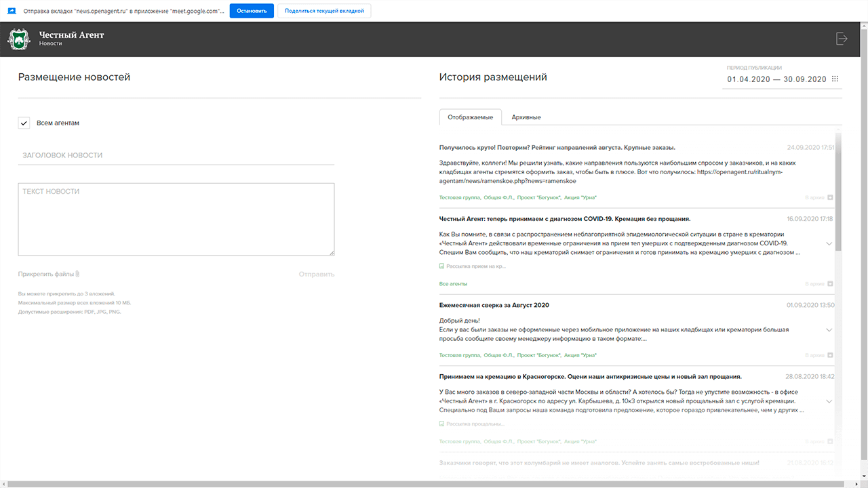Image resolution: width=868 pixels, height=488 pixels.
Task: Switch to the Архивные tab
Action: [526, 117]
